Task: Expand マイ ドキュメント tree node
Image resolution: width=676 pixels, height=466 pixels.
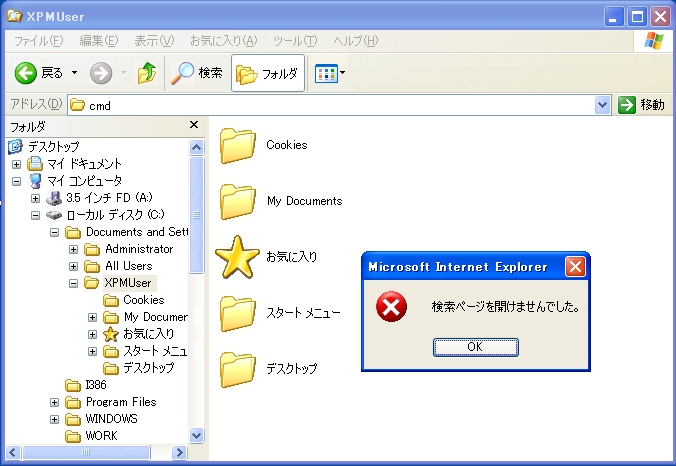Action: (x=16, y=164)
